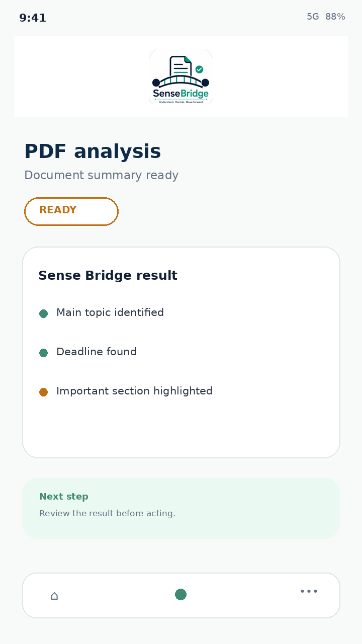
Task: Select the green center dot in bottom navigation
Action: pos(180,595)
